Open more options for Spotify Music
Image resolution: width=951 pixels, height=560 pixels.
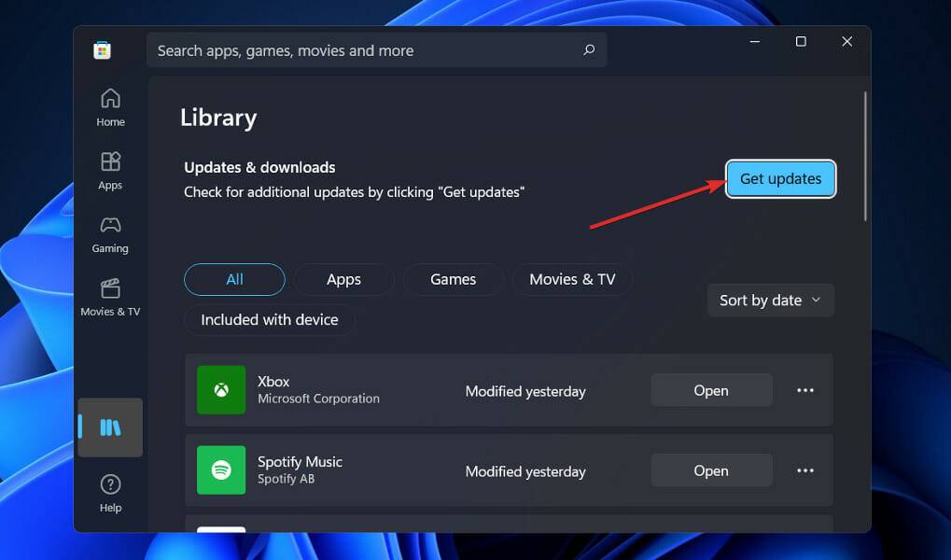[805, 470]
